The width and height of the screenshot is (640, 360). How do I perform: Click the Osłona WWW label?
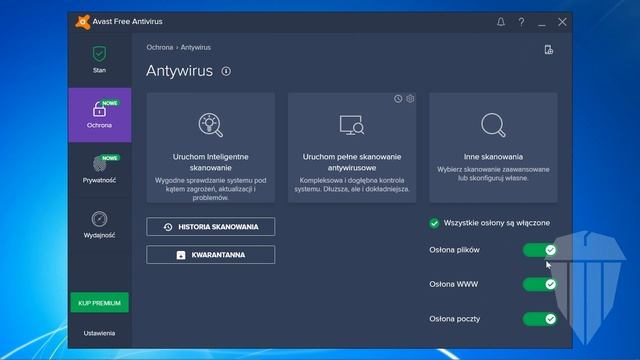(x=453, y=284)
